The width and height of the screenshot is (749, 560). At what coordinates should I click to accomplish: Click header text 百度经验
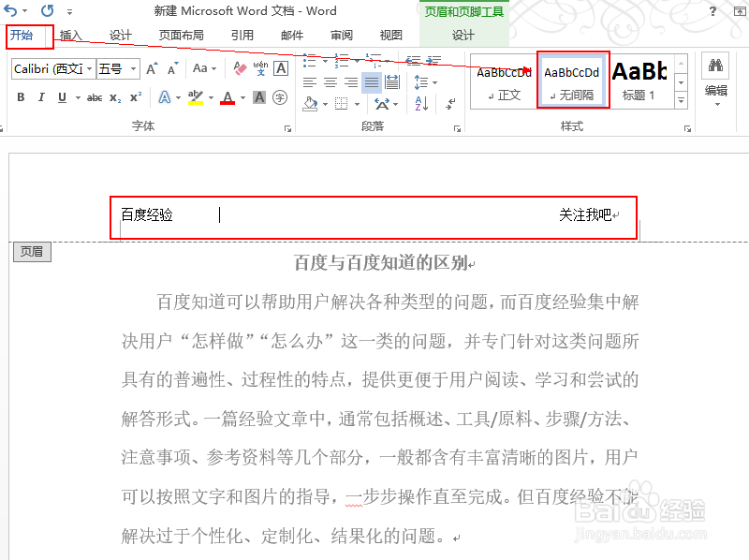pyautogui.click(x=147, y=214)
